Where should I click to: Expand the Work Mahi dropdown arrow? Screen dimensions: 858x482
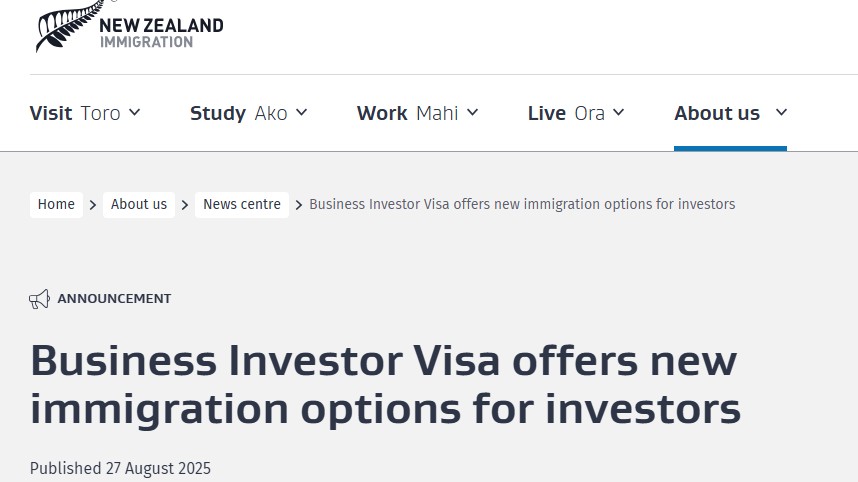[x=473, y=112]
